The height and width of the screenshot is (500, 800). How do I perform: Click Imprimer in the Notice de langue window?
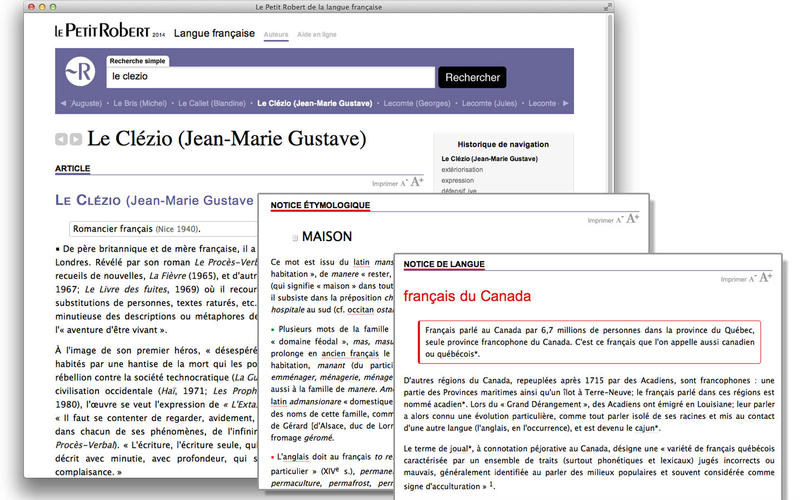(x=733, y=280)
